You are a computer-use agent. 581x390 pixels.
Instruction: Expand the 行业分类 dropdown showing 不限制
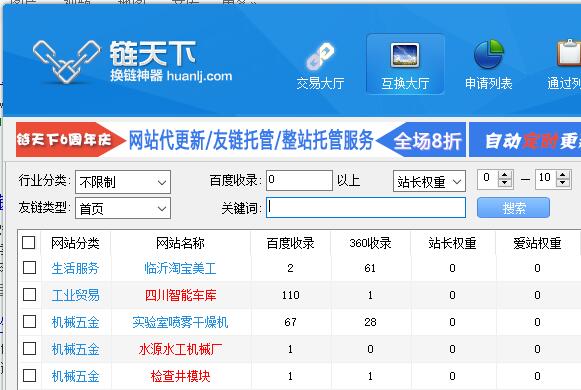coord(123,182)
